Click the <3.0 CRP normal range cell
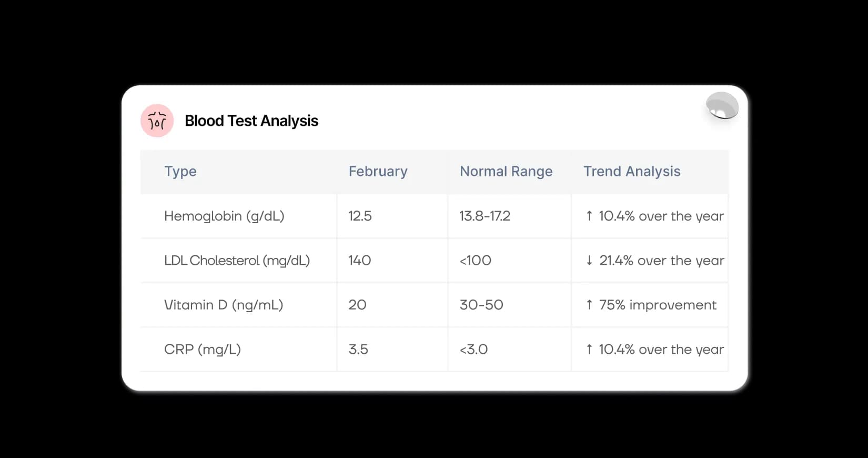This screenshot has width=868, height=458. (473, 350)
